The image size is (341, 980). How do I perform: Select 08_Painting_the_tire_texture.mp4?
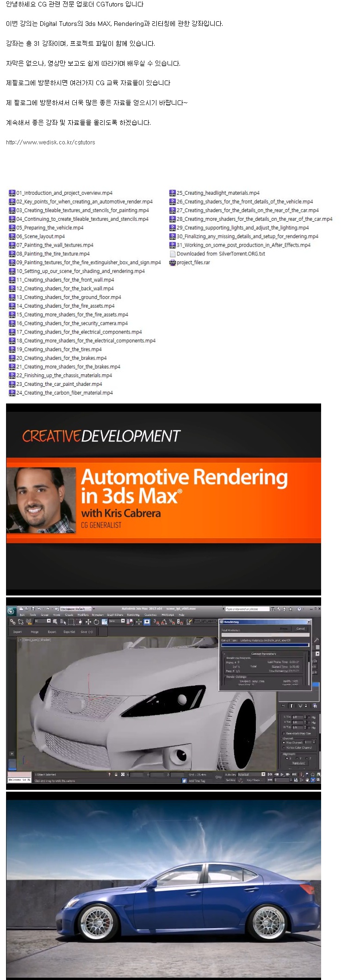tap(53, 254)
